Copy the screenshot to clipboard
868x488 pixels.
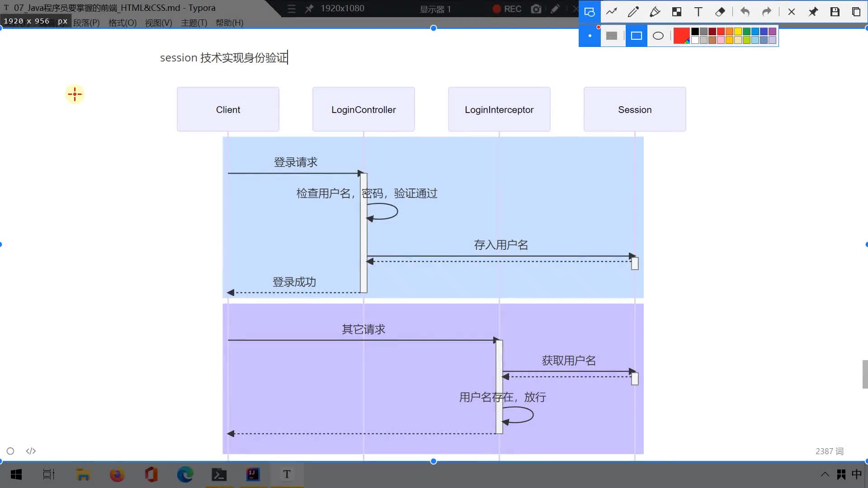(856, 12)
